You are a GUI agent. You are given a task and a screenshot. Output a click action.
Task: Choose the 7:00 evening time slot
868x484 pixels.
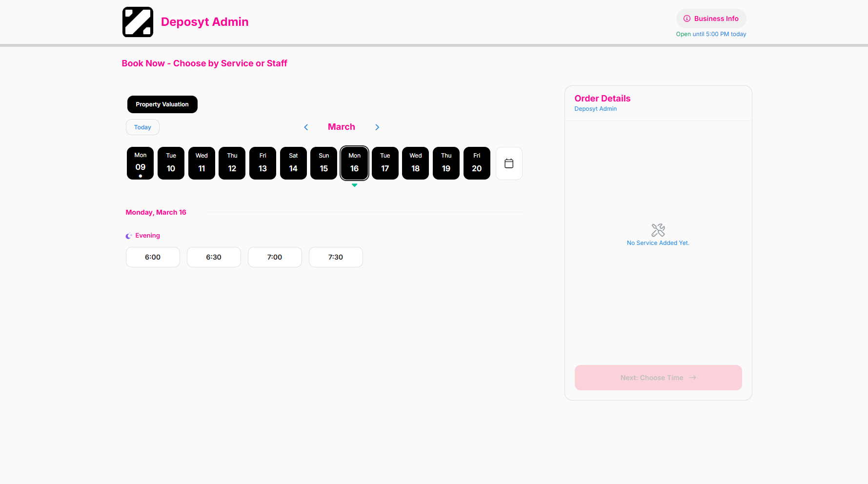pyautogui.click(x=275, y=257)
